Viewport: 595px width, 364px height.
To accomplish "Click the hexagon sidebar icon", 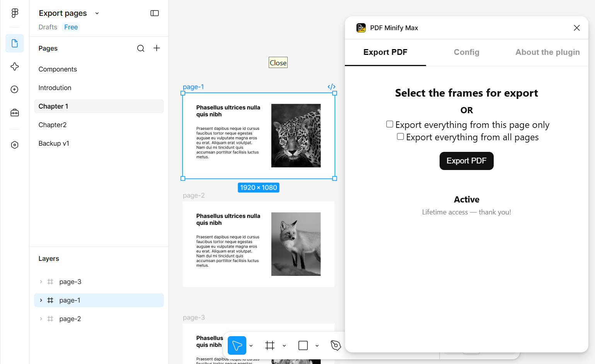I will (x=15, y=145).
